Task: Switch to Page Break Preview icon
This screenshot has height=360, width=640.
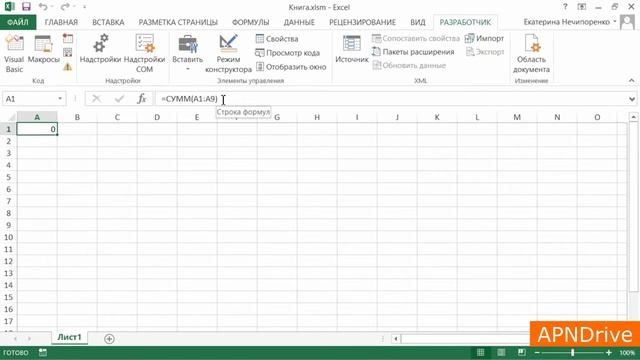Action: (521, 352)
